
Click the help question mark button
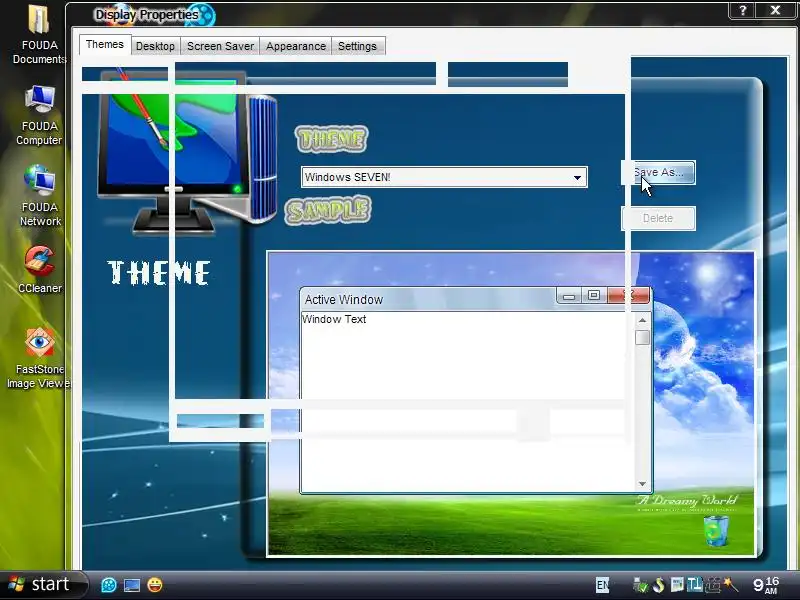pyautogui.click(x=743, y=10)
